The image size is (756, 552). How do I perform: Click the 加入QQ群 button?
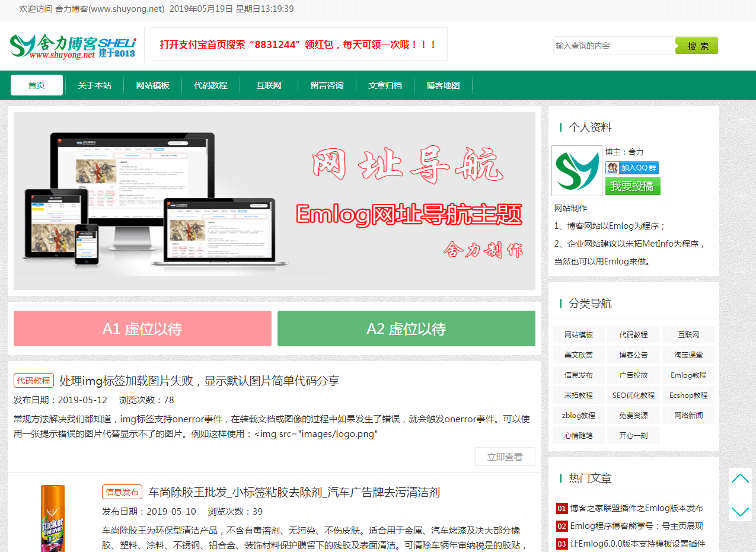632,168
